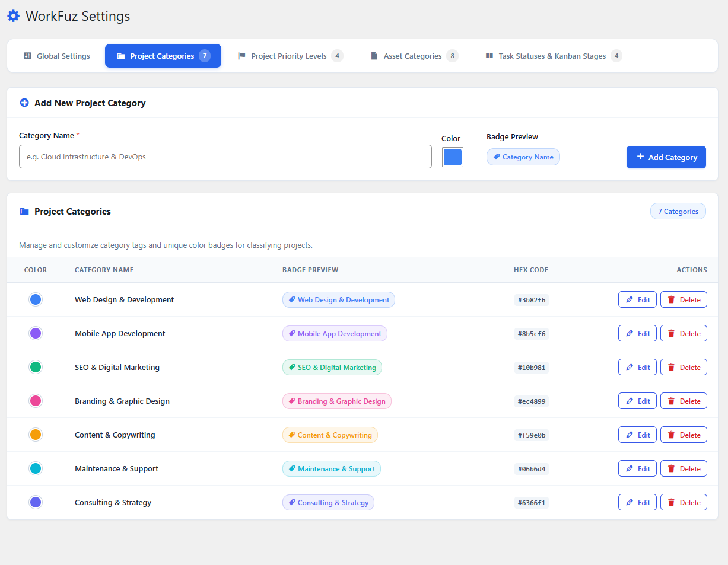This screenshot has width=728, height=565.
Task: Click the Mobile App Development color dot
Action: pyautogui.click(x=36, y=333)
